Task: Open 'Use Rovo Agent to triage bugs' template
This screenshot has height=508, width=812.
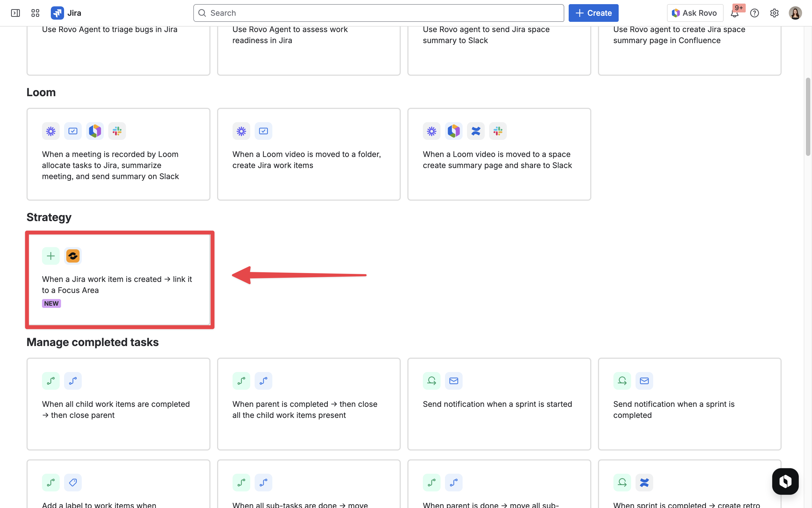Action: click(x=118, y=50)
